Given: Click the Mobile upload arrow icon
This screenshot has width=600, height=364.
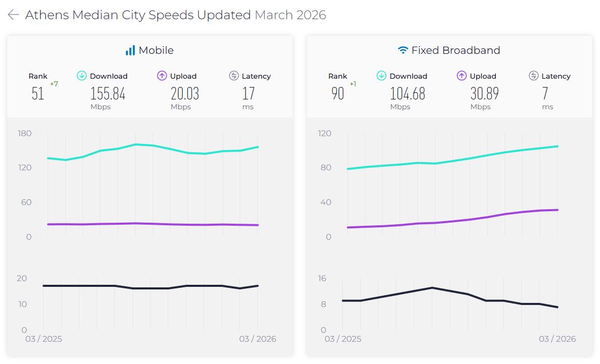Looking at the screenshot, I should coord(162,76).
